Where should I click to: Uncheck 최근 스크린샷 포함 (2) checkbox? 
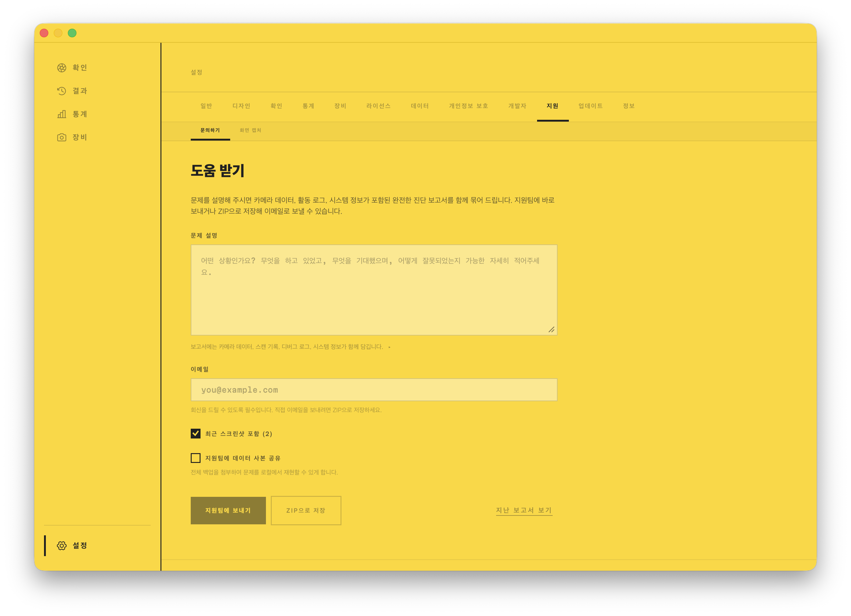point(196,434)
